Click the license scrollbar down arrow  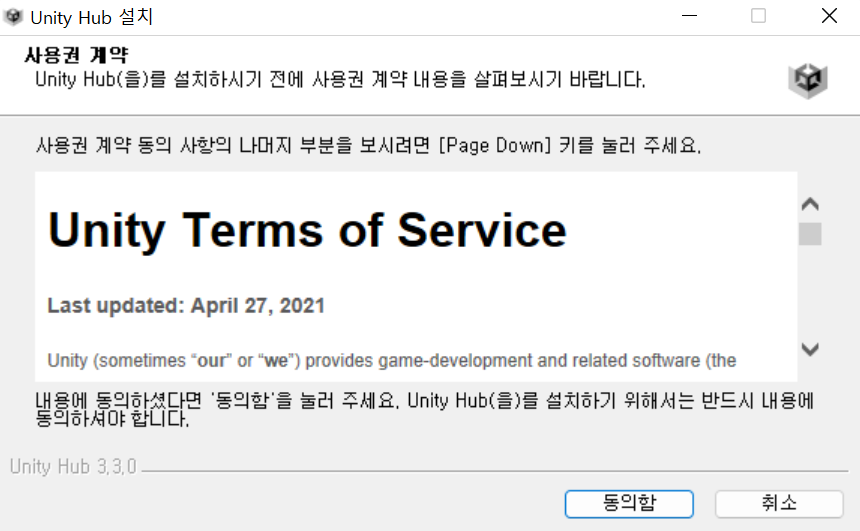[810, 349]
